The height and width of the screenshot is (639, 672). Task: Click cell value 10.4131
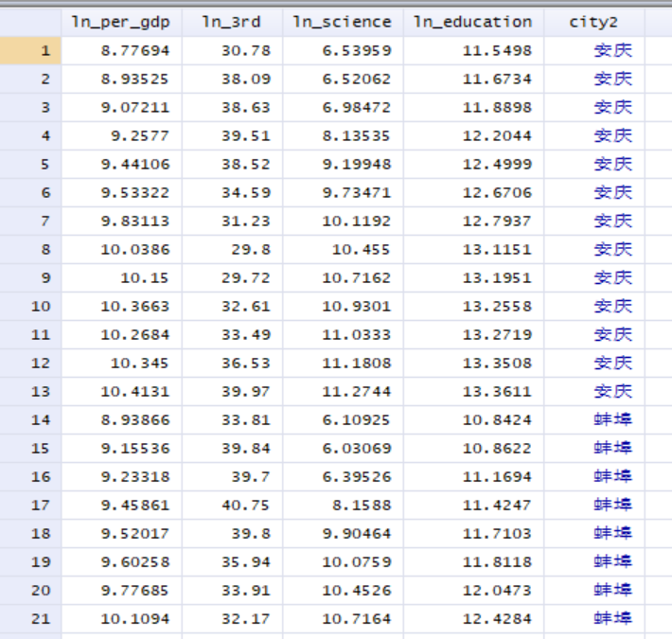135,391
